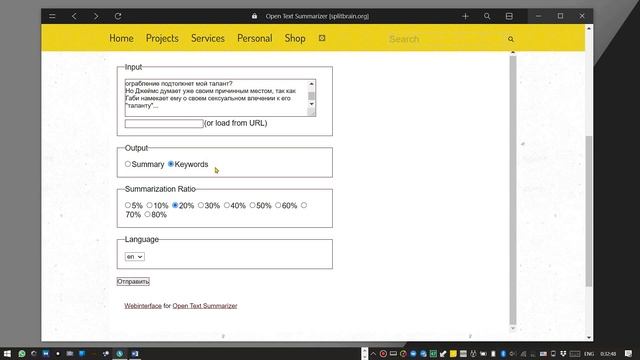Viewport: 640px width, 360px height.
Task: Go forward to the next page
Action: point(96,16)
